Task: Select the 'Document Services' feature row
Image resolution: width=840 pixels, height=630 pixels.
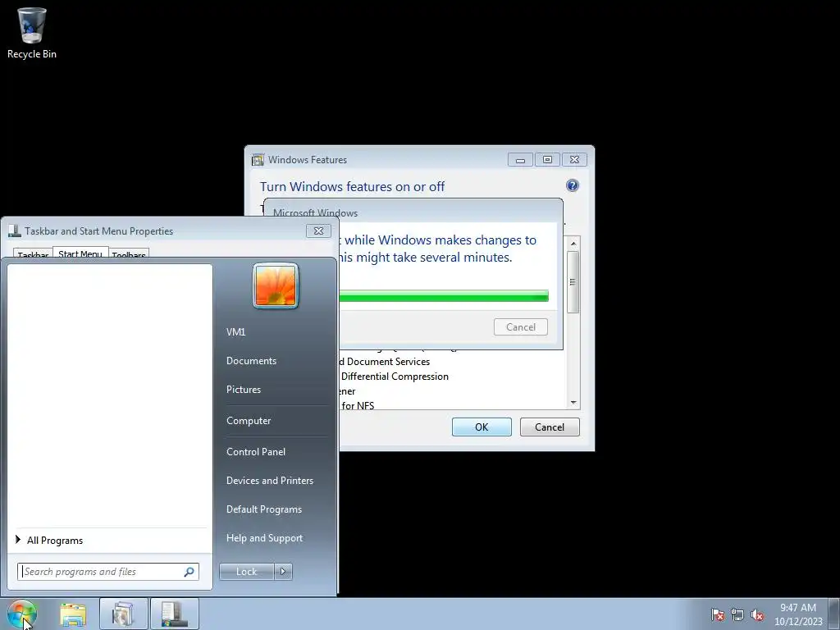Action: coord(385,362)
